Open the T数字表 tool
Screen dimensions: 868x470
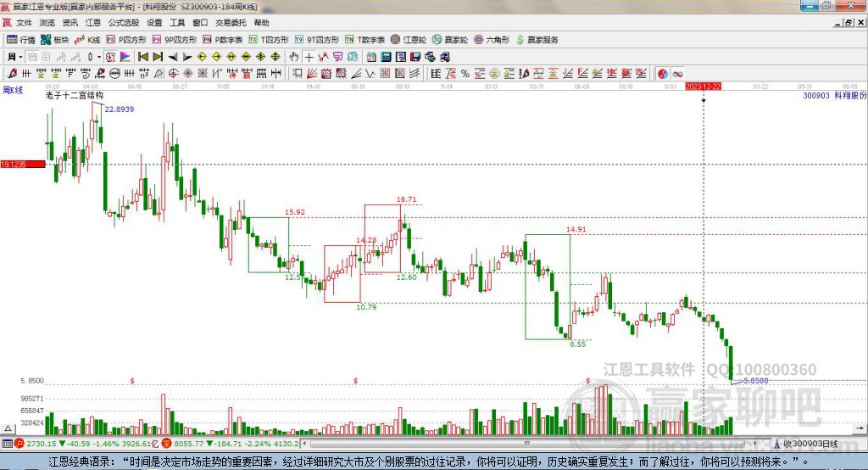(x=364, y=40)
